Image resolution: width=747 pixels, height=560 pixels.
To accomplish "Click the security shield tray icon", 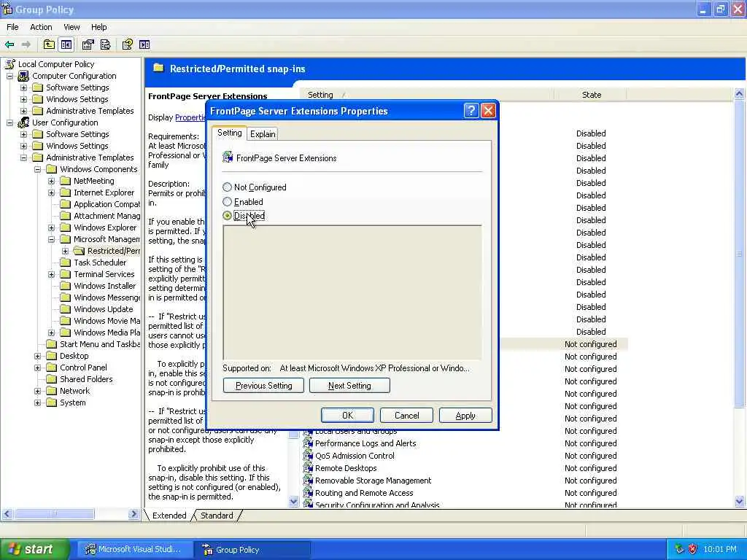I will point(693,549).
